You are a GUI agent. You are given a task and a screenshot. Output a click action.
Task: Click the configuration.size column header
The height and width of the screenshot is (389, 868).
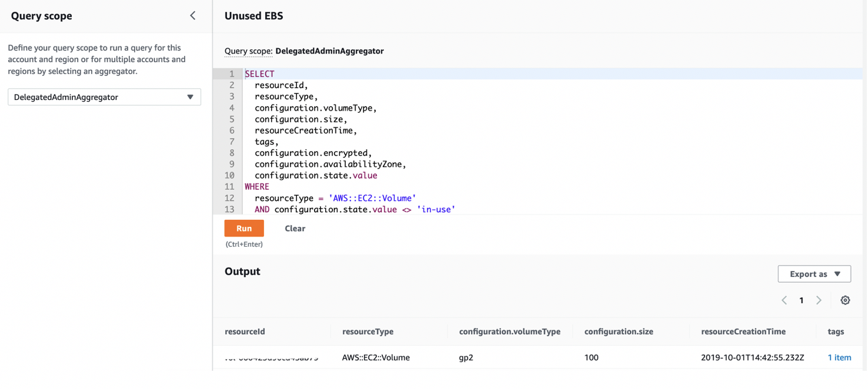[618, 331]
